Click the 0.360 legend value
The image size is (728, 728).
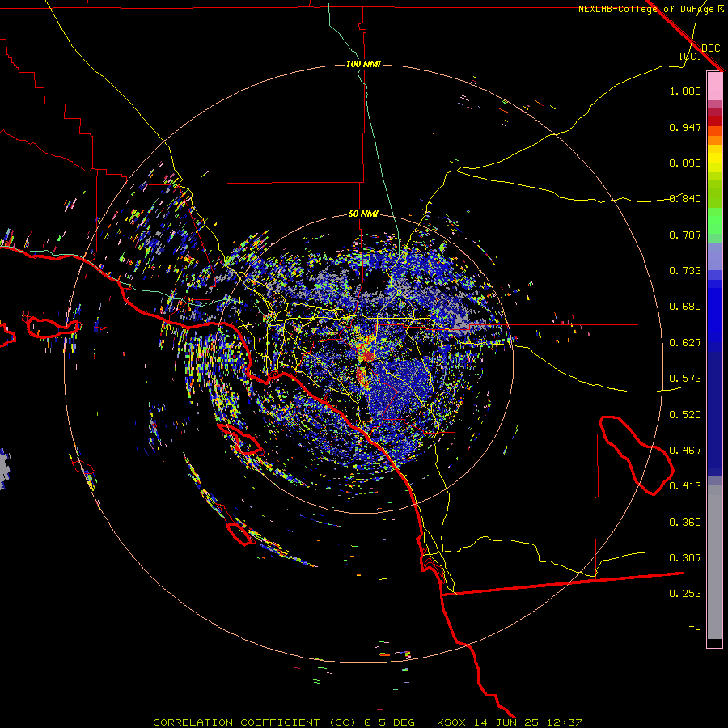(x=685, y=523)
